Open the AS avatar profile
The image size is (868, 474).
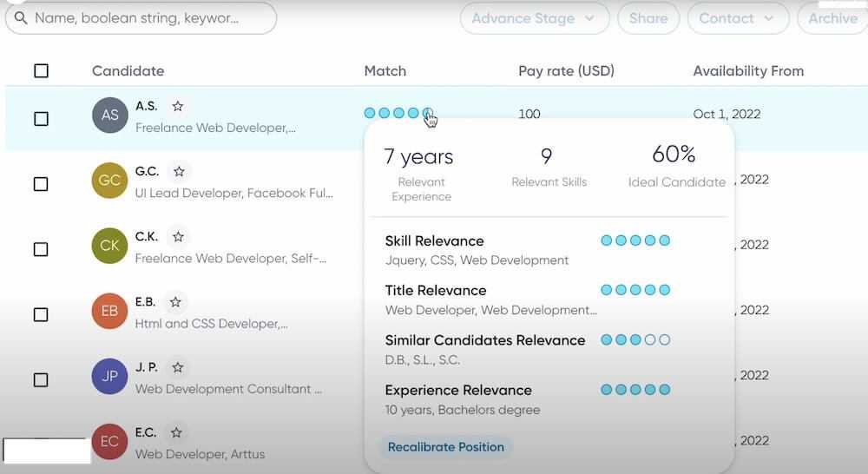109,115
